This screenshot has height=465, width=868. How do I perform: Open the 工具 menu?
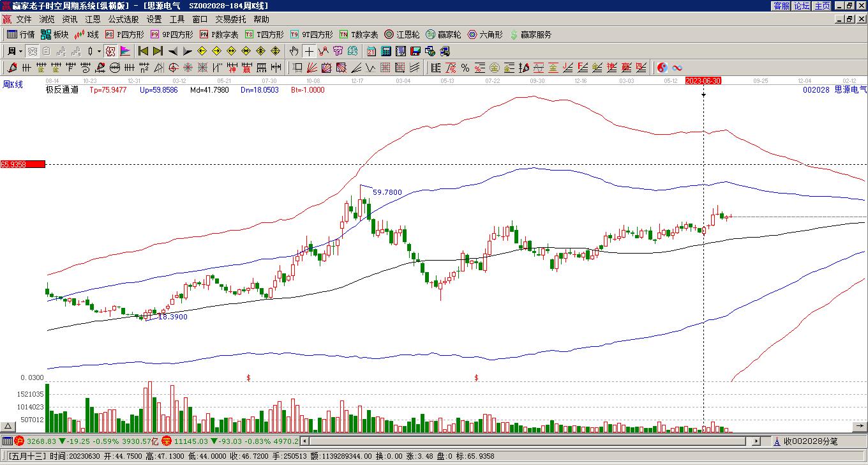(177, 20)
